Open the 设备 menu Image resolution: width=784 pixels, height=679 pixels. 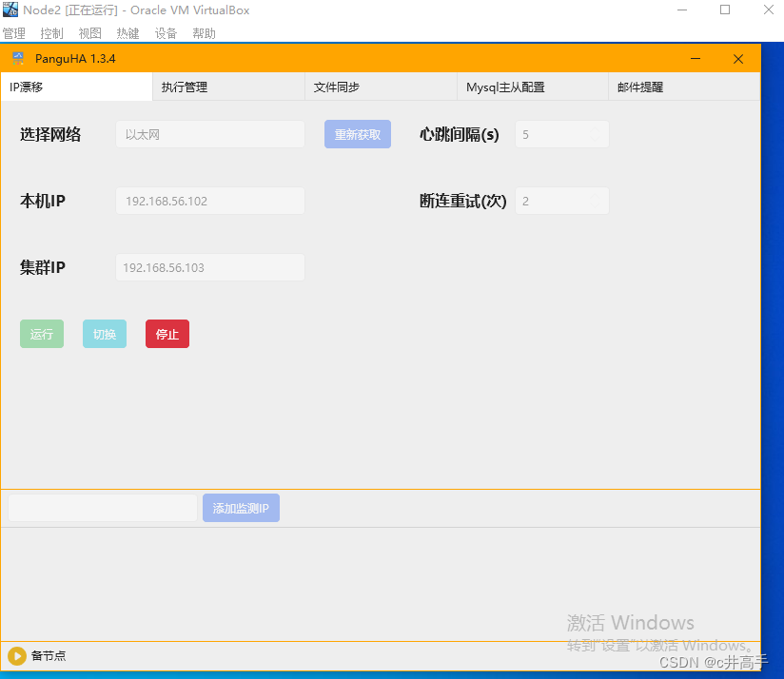[x=165, y=32]
